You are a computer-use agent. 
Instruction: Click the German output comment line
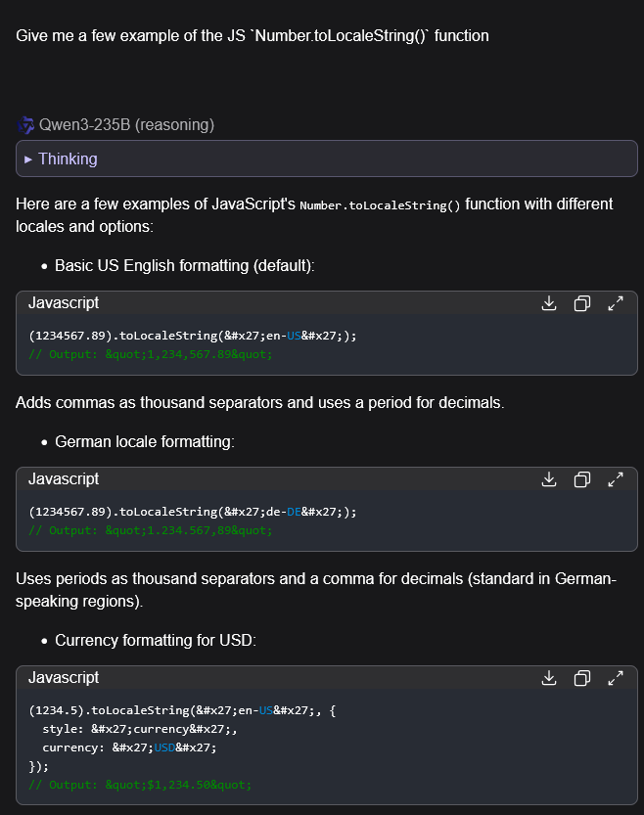coord(151,530)
